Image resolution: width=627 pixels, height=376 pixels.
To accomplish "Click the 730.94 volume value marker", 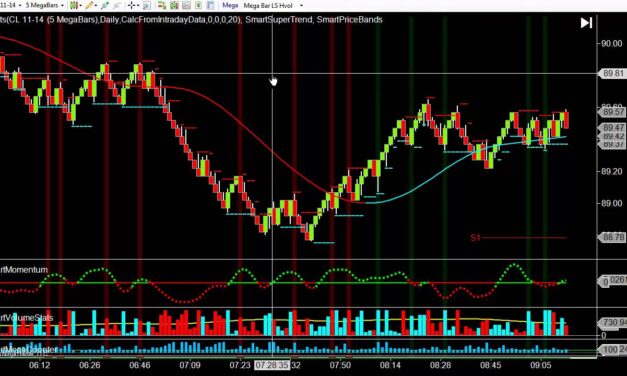I will (x=612, y=322).
